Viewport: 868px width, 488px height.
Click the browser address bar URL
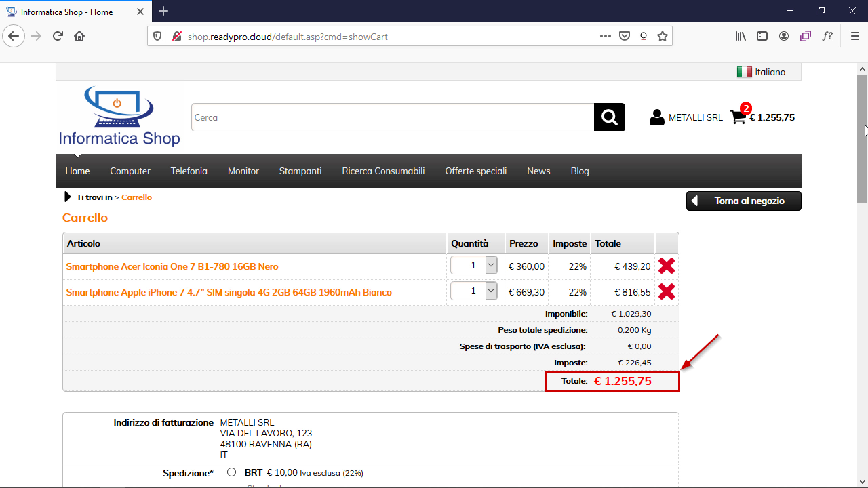tap(288, 36)
